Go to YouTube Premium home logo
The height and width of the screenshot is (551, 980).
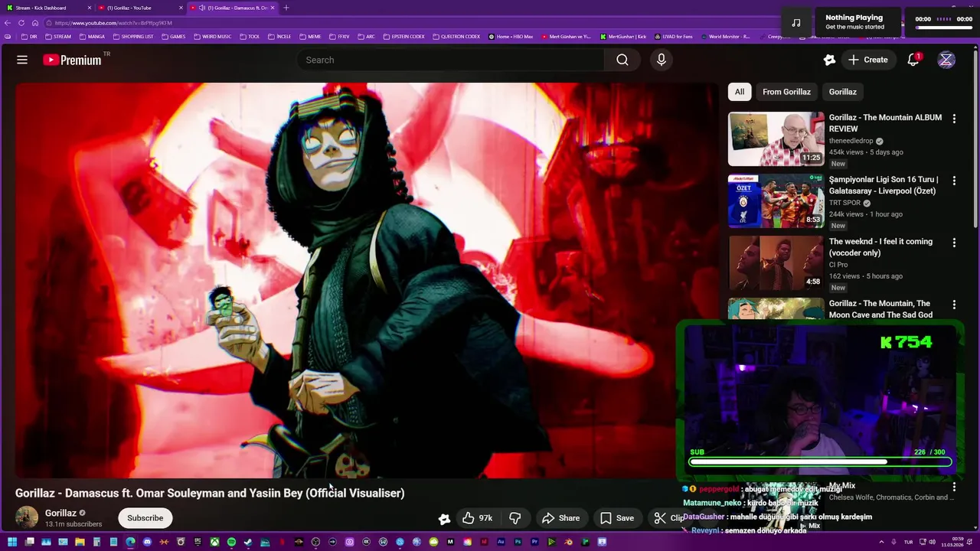[73, 60]
